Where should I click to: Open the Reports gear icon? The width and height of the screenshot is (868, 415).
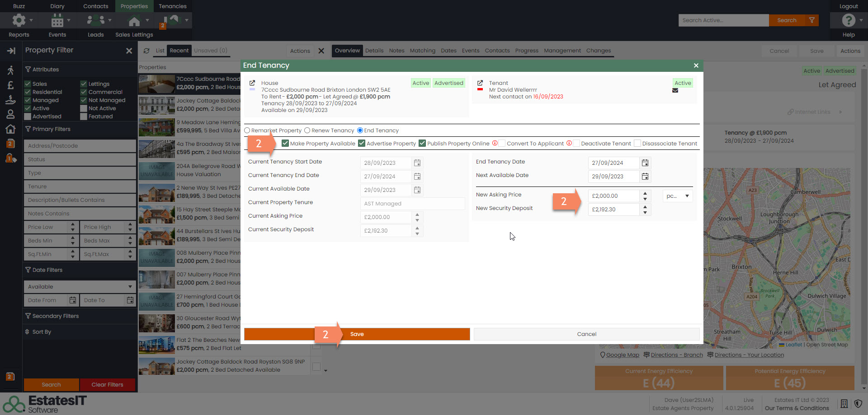19,20
